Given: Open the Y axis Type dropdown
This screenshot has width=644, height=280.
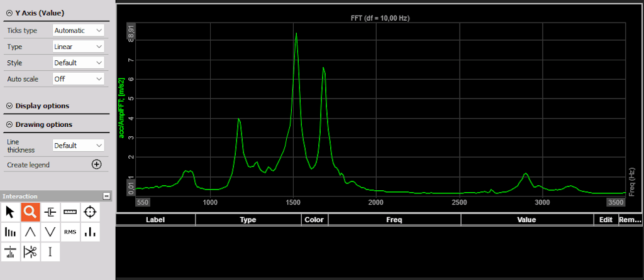Looking at the screenshot, I should coord(79,46).
